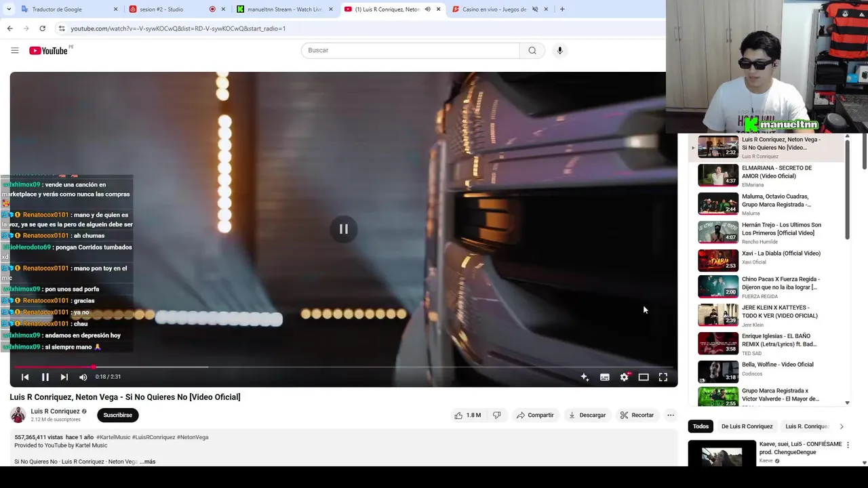Image resolution: width=868 pixels, height=488 pixels.
Task: Download video with Descargar button
Action: (x=587, y=415)
